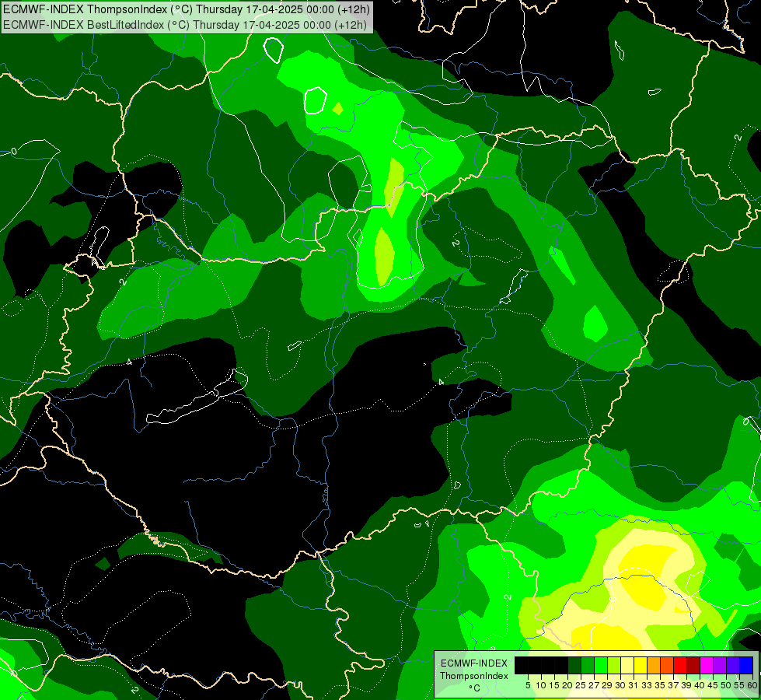Click legend tick value '20'
The image size is (761, 700).
point(567,685)
